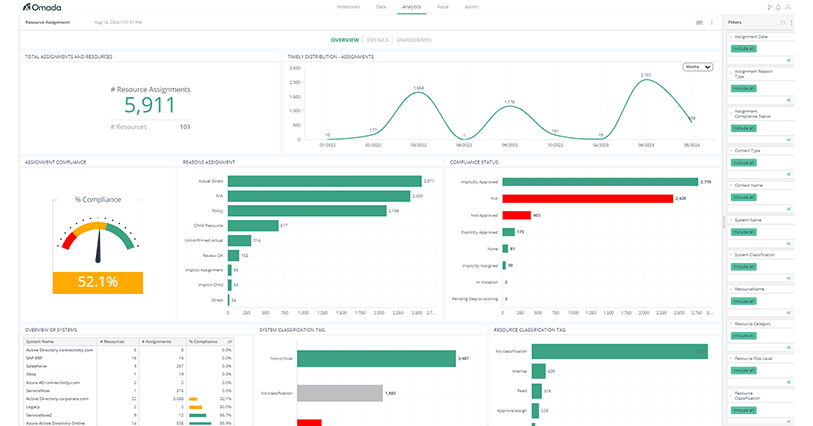
Task: Open the user profile icon
Action: [x=788, y=7]
